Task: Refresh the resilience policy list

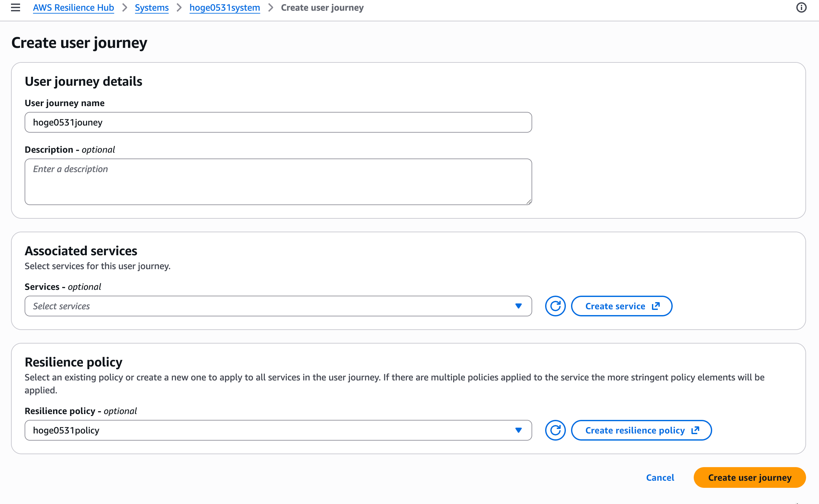Action: click(x=555, y=430)
